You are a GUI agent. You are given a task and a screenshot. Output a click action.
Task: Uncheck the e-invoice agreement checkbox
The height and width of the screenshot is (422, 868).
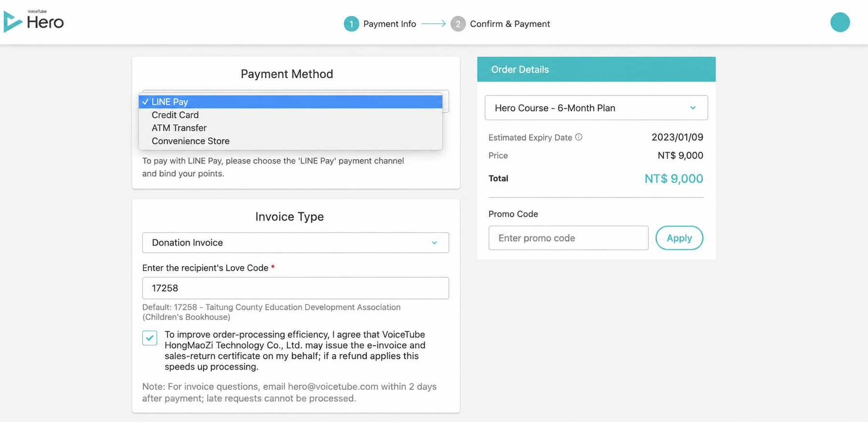coord(150,338)
